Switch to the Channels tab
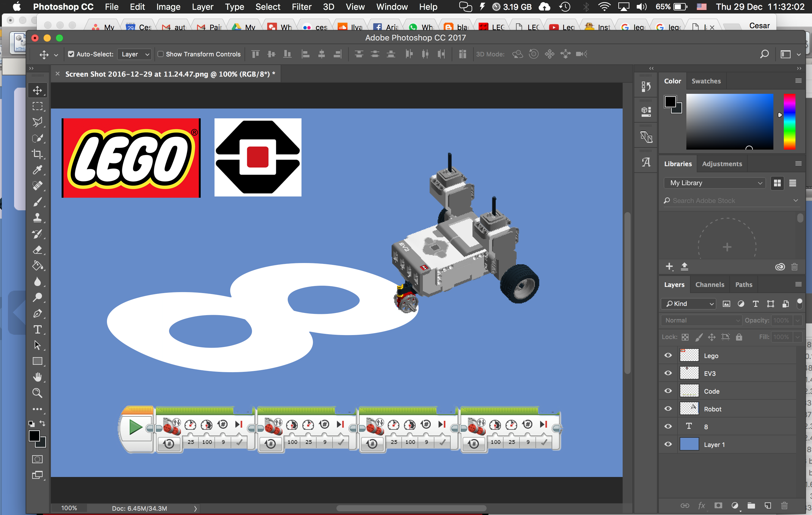This screenshot has width=812, height=515. point(709,285)
